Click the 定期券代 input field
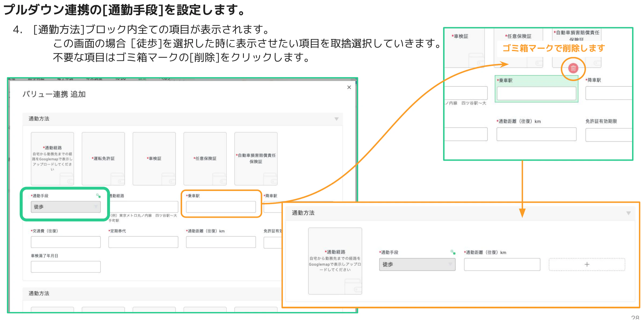 click(143, 242)
